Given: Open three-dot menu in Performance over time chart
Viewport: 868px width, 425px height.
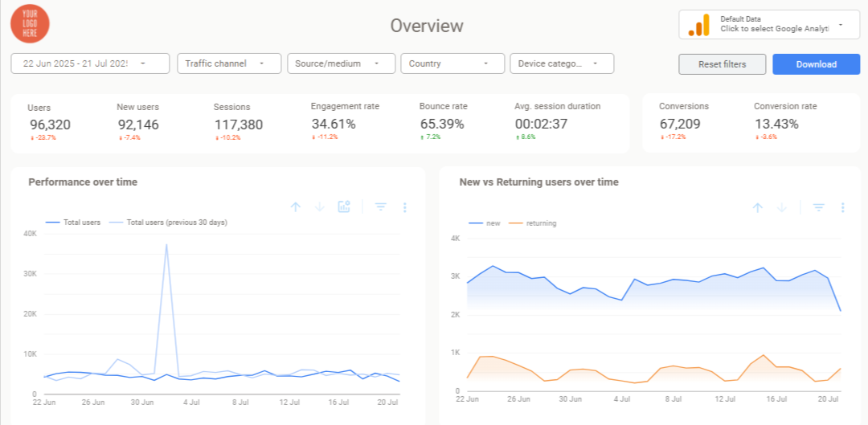Looking at the screenshot, I should (x=405, y=207).
